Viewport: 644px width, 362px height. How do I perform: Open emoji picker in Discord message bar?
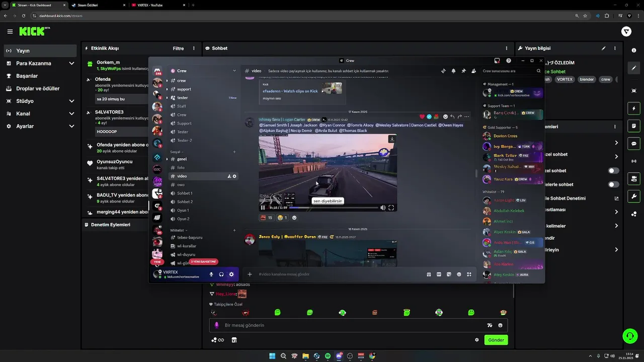point(459,274)
